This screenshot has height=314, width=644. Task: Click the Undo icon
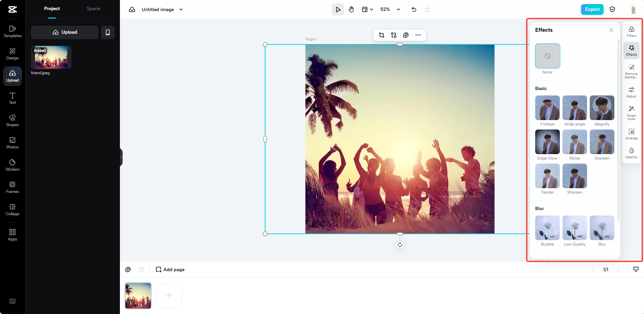[x=414, y=9]
